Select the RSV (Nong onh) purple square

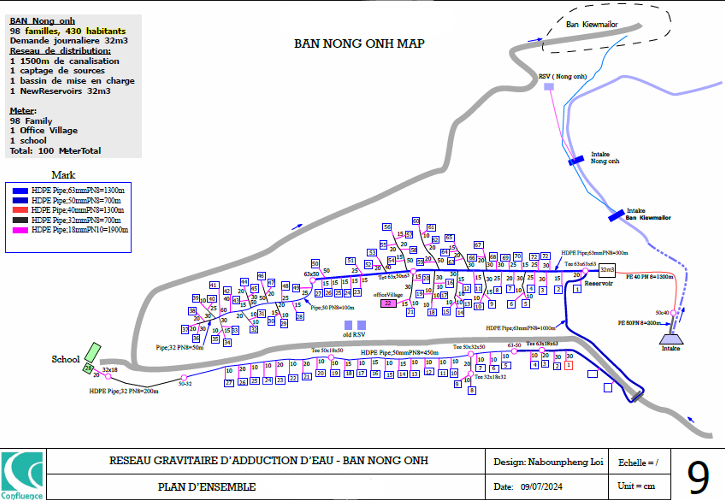pos(548,88)
